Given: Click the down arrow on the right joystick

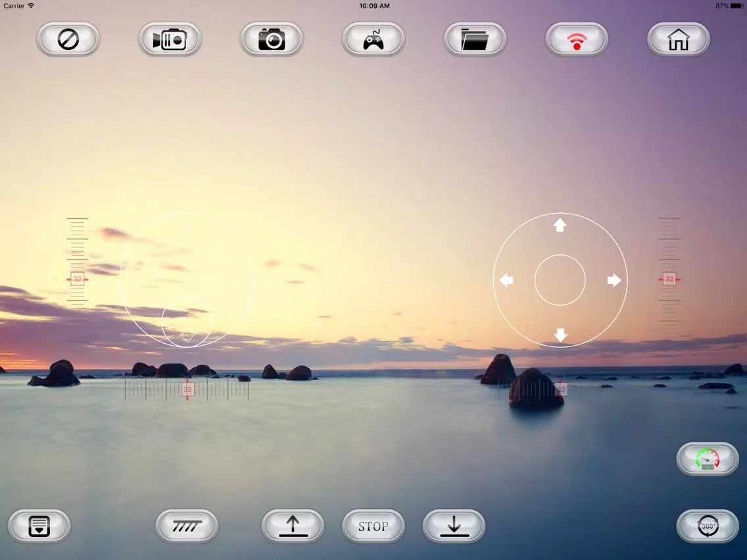Looking at the screenshot, I should tap(560, 335).
